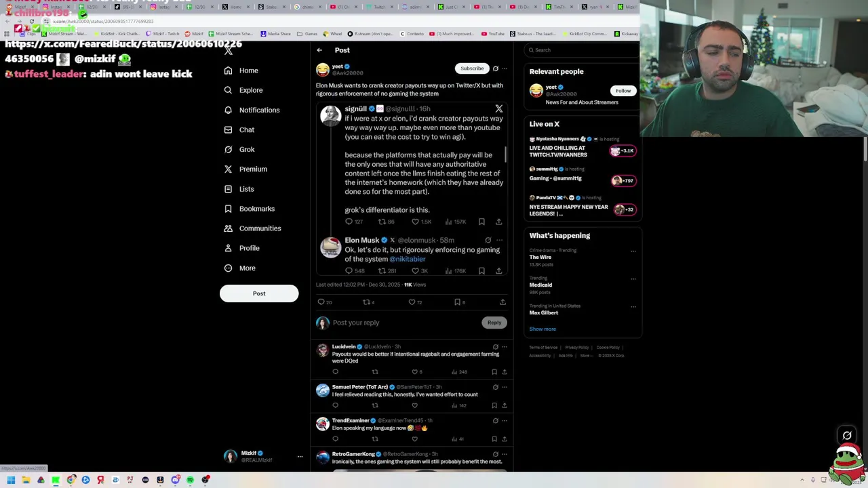The image size is (868, 488).
Task: Click the Profile icon in sidebar
Action: (x=228, y=248)
